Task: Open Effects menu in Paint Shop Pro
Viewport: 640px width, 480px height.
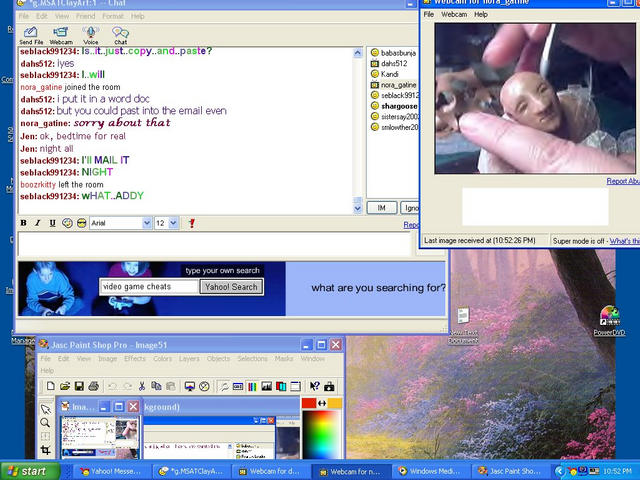Action: 135,358
